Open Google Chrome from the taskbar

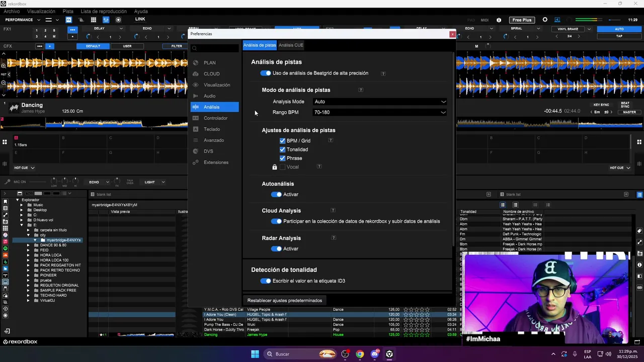[x=360, y=354]
